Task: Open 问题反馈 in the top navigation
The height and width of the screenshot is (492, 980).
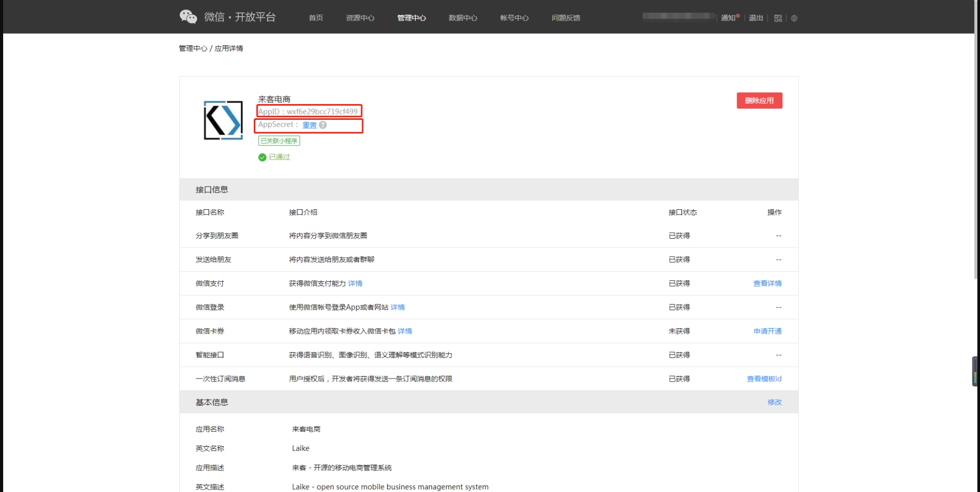Action: point(565,18)
